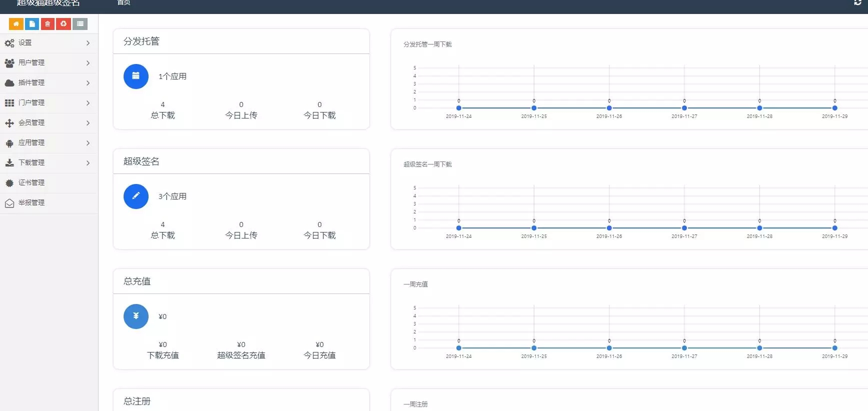Open 下载管理 in the sidebar
The width and height of the screenshot is (868, 411).
49,163
